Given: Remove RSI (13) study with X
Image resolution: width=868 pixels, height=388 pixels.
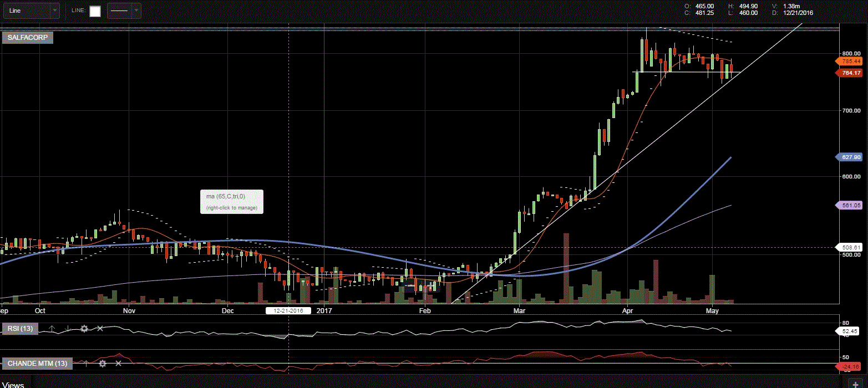Looking at the screenshot, I should tap(100, 329).
